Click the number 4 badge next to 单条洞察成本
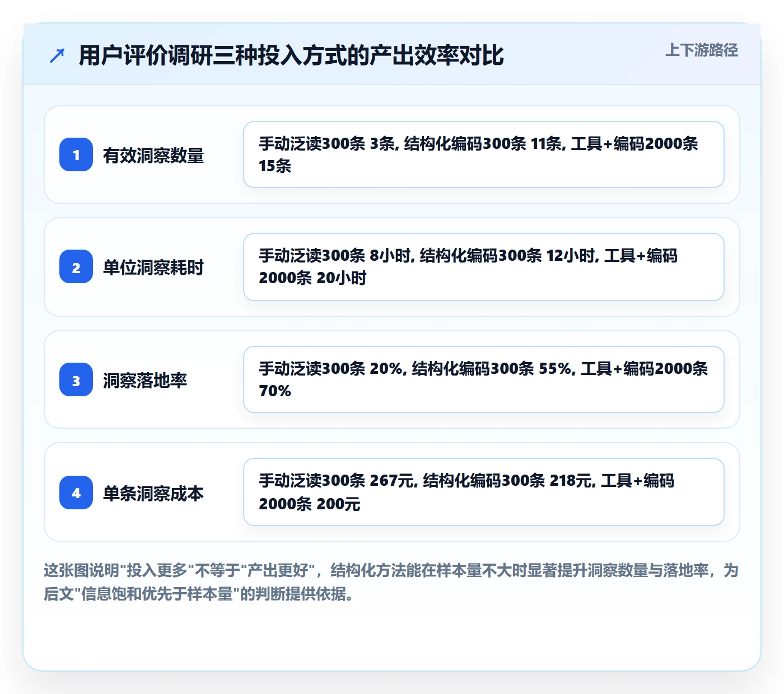784x694 pixels. [76, 493]
